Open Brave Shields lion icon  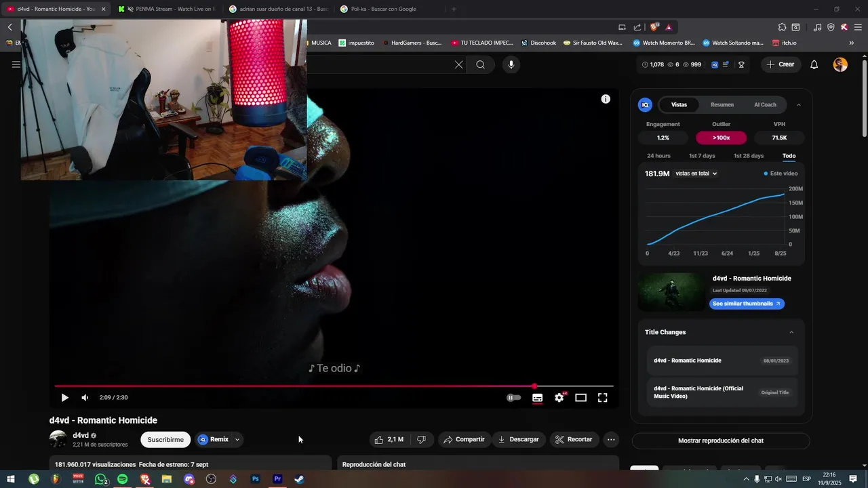coord(654,27)
